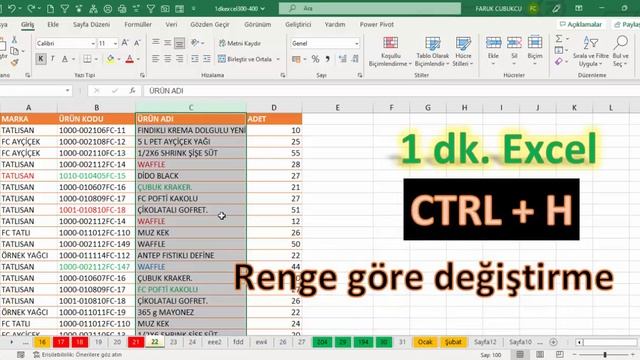Viewport: 640px width, 360px height.
Task: Click the red font color A icon
Action: [130, 59]
